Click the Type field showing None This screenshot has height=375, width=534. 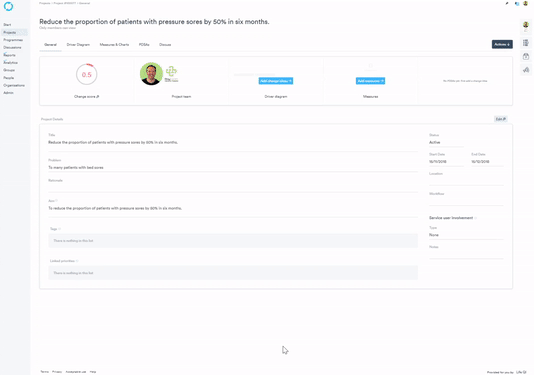tap(466, 235)
